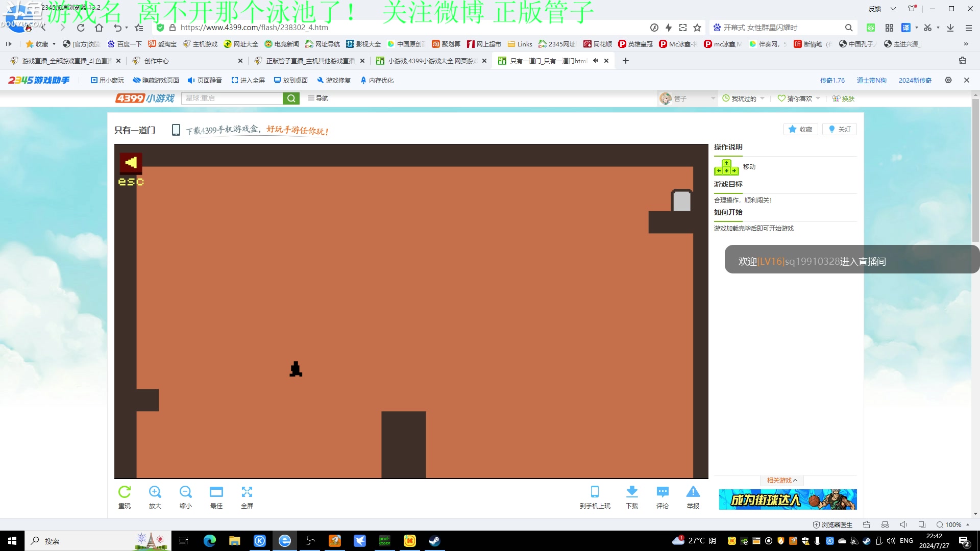Image resolution: width=980 pixels, height=551 pixels.
Task: Click the download 下载 icon below game
Action: [x=632, y=497]
